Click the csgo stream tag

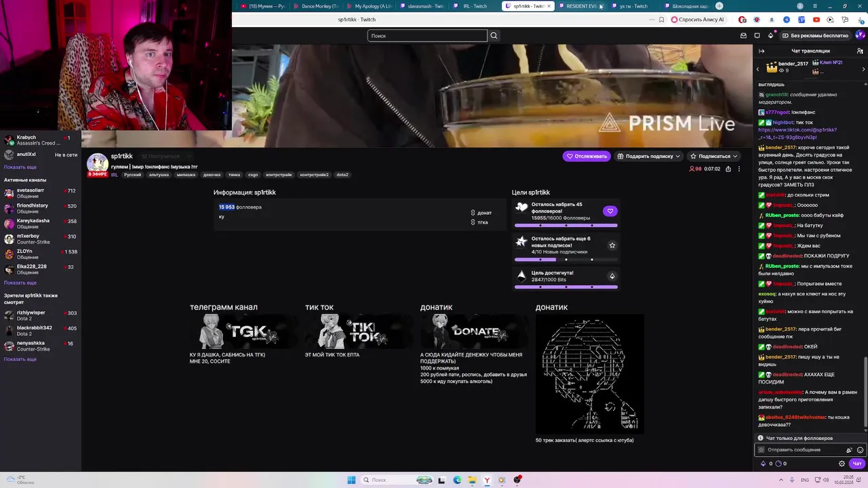click(x=253, y=175)
